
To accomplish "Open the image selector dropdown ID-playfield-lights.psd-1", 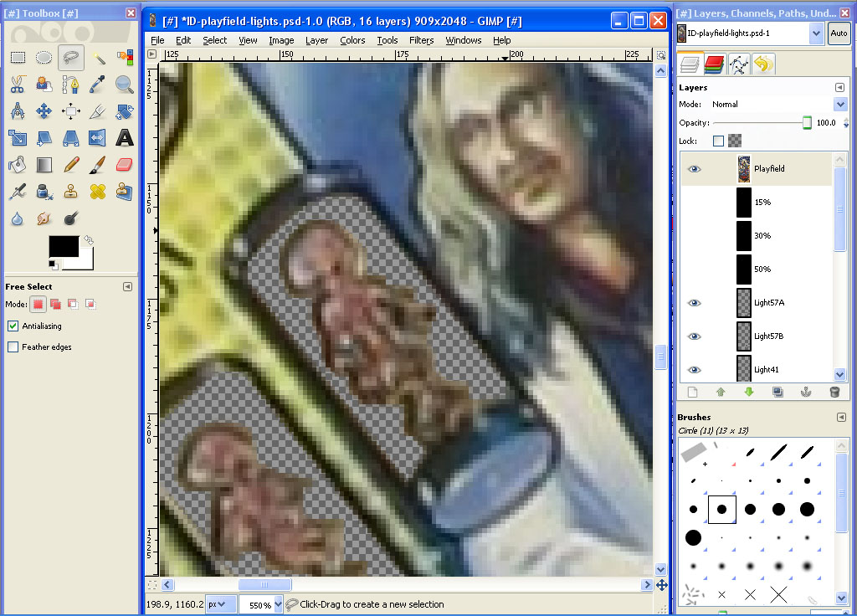I will [816, 33].
